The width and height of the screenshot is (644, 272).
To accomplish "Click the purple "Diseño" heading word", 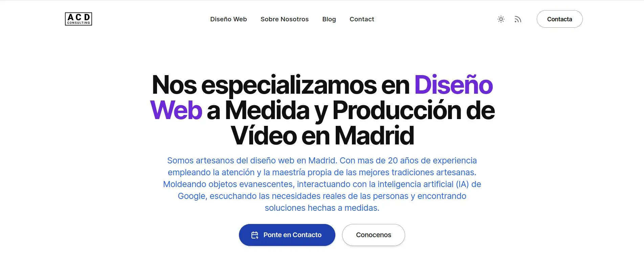I will pos(453,85).
